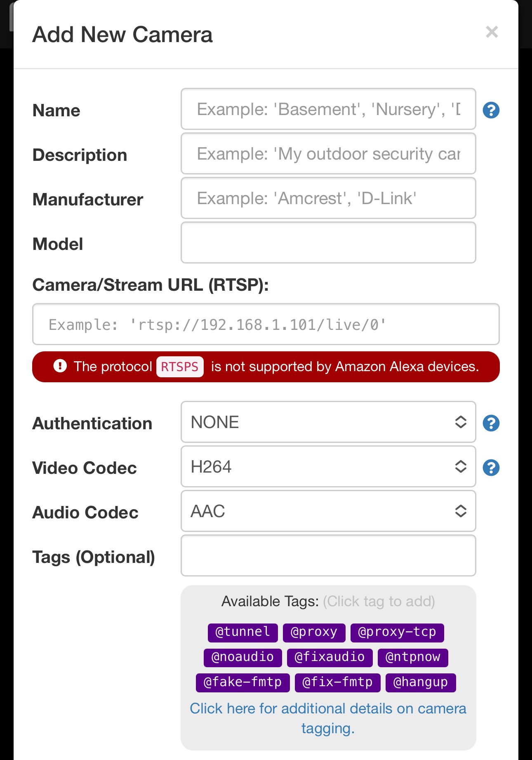Viewport: 532px width, 760px height.
Task: Click the Authentication label
Action: point(92,424)
